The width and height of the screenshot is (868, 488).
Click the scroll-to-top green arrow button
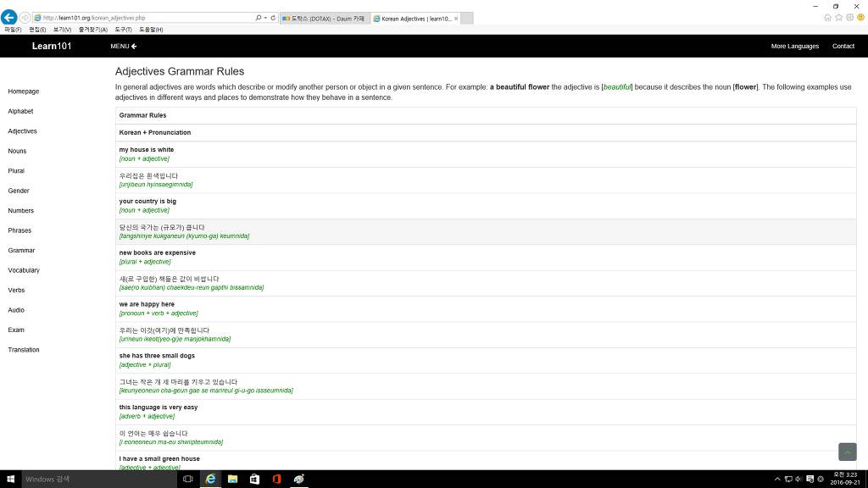[847, 452]
